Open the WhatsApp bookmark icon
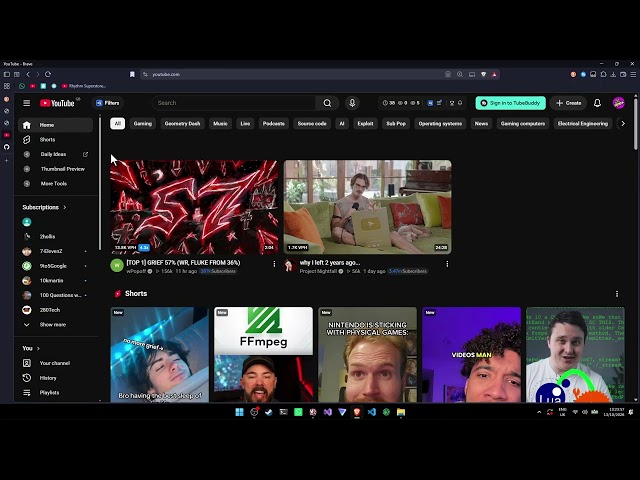Screen dimensions: 640x480 (22, 86)
